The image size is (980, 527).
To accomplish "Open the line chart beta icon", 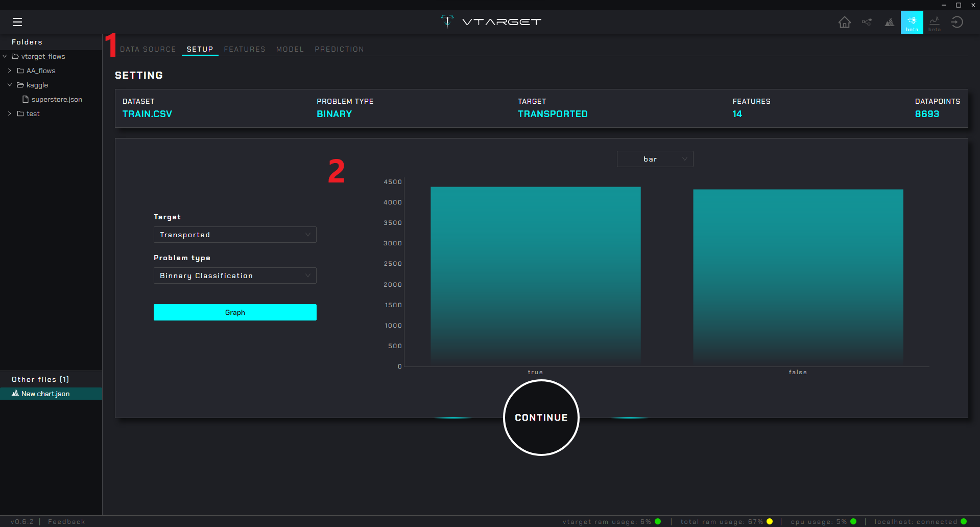I will click(x=934, y=22).
